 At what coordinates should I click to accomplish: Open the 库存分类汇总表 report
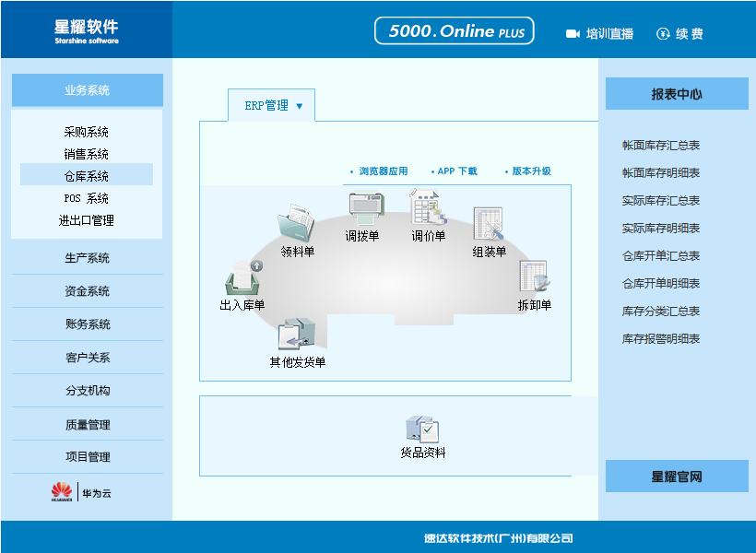[660, 311]
